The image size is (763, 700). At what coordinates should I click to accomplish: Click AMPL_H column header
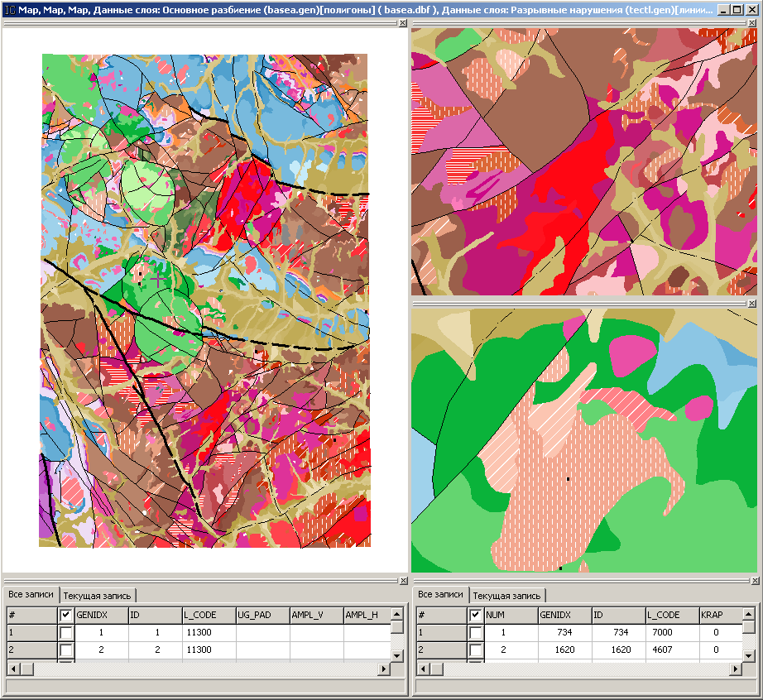367,616
